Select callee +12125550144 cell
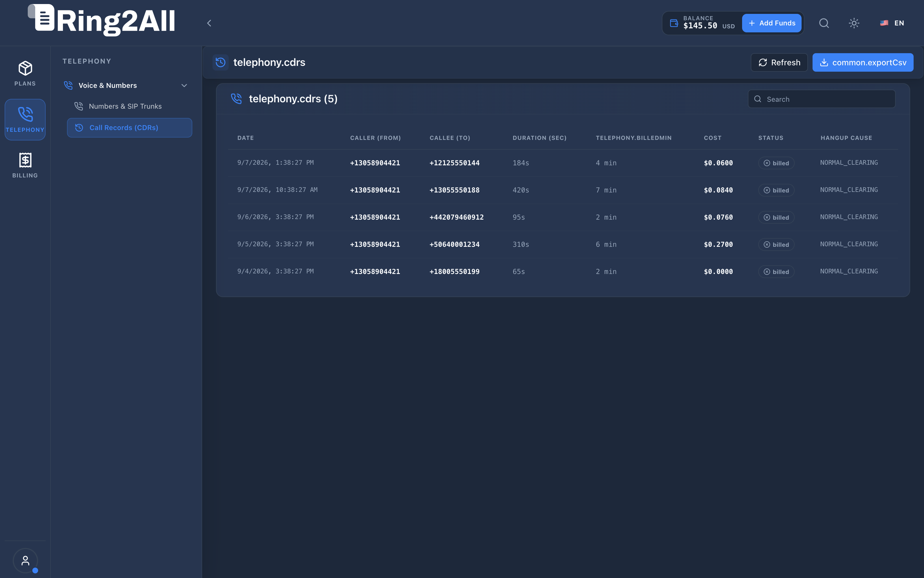The height and width of the screenshot is (578, 924). (x=454, y=163)
